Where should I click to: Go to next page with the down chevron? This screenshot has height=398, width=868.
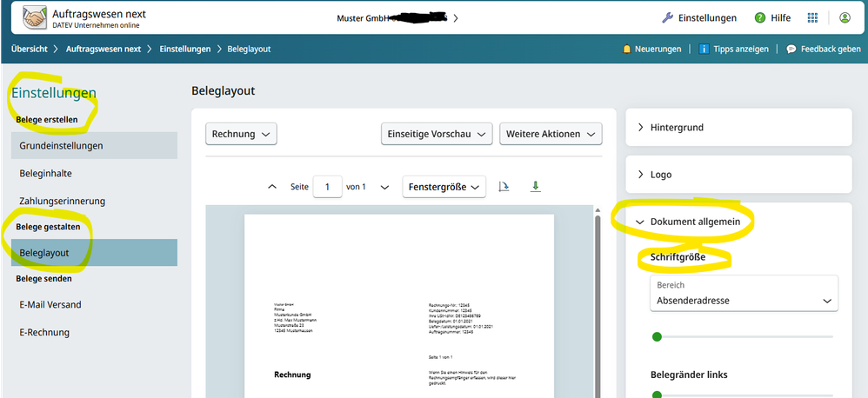(x=384, y=187)
